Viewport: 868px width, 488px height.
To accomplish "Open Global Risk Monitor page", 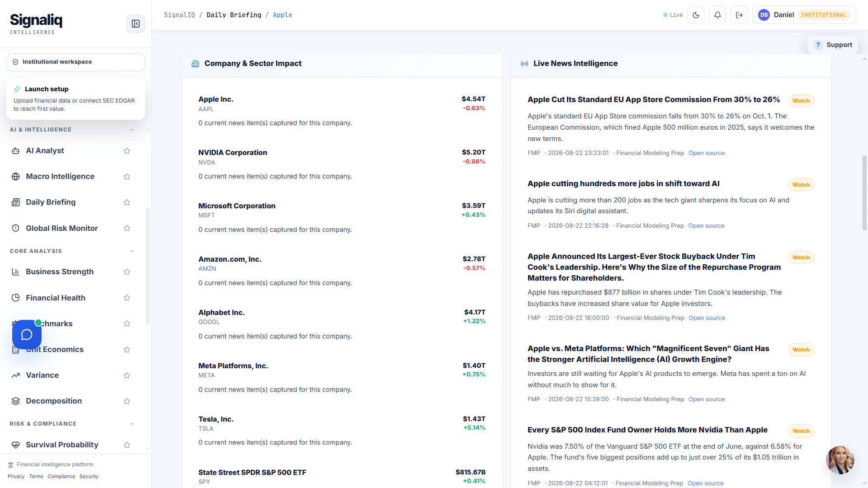I will click(x=61, y=228).
